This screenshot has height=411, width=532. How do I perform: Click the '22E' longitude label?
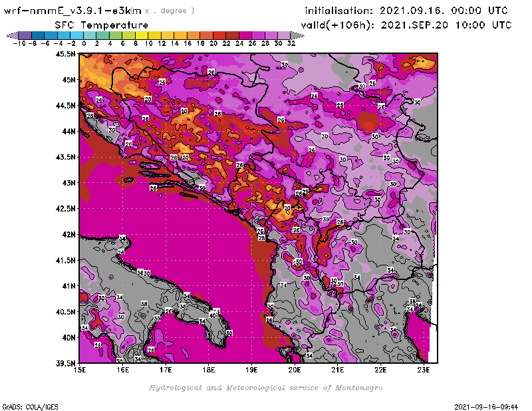(x=380, y=370)
